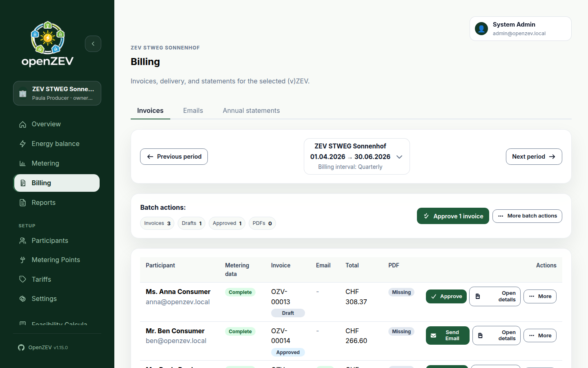Click the Reports document icon
The height and width of the screenshot is (368, 588).
pyautogui.click(x=23, y=203)
